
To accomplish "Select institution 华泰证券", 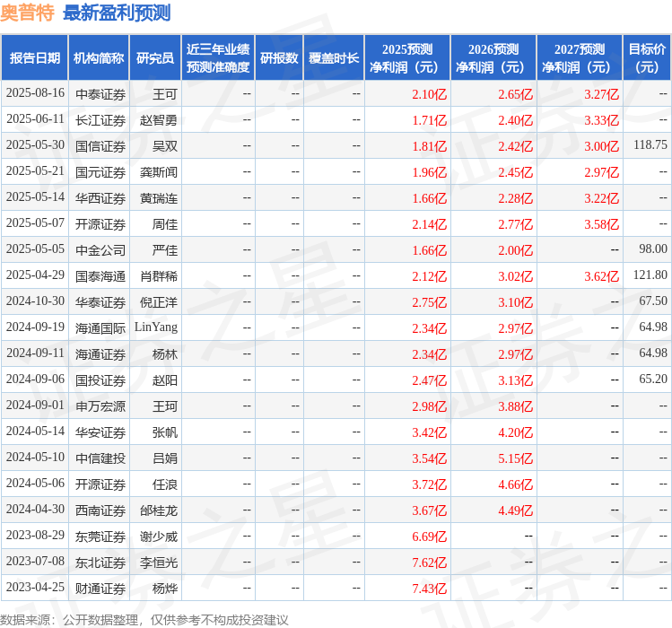I will pyautogui.click(x=100, y=302).
